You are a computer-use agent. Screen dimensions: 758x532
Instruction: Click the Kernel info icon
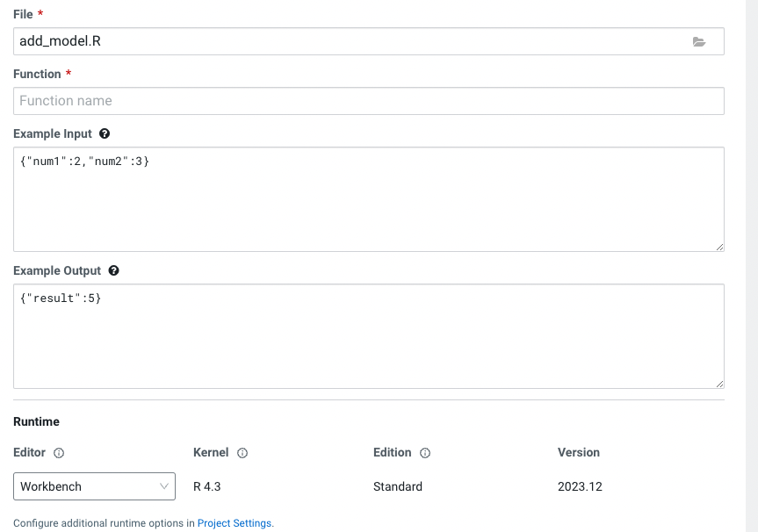(242, 453)
